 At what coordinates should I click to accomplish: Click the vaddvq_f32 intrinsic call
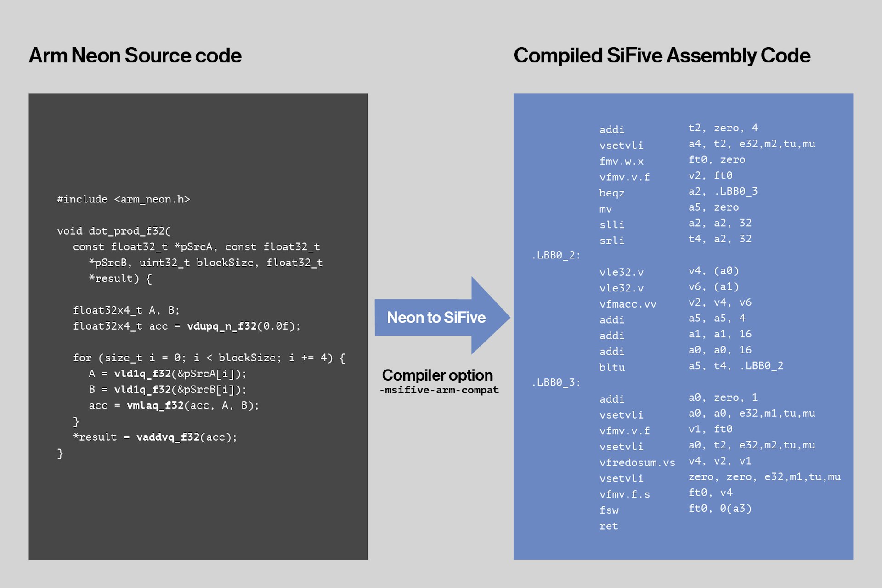(x=168, y=437)
